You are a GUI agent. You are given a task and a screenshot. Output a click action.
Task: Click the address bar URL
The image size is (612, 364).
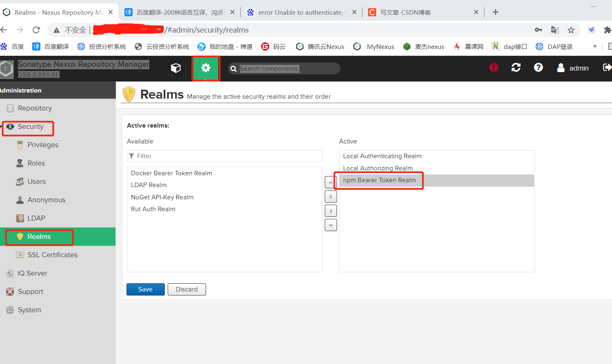tap(206, 30)
